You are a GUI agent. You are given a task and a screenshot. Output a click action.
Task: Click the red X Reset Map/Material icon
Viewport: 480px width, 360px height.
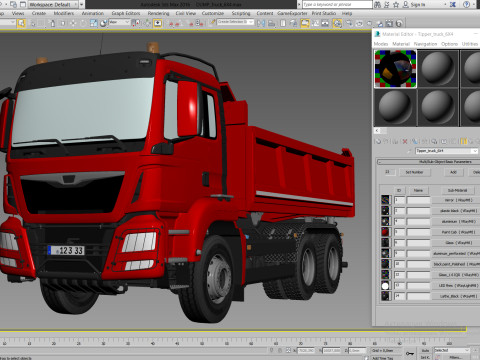(x=405, y=141)
